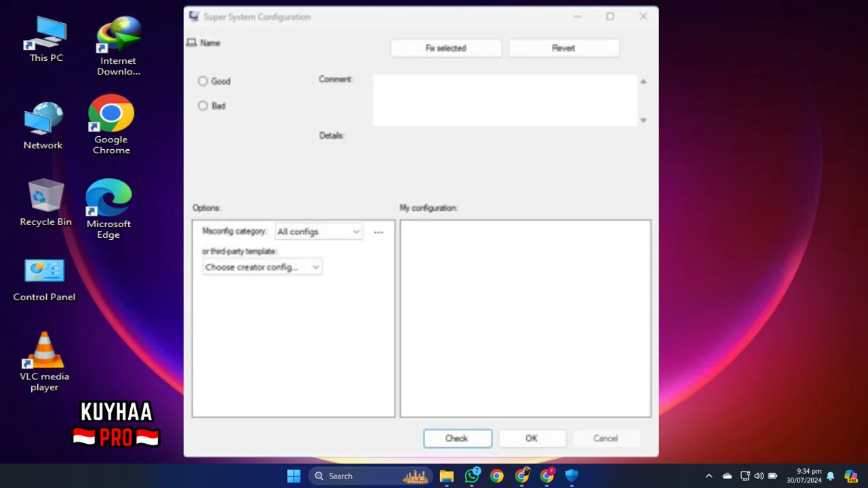This screenshot has height=488, width=868.
Task: Open OneDrive cloud tray icon
Action: [x=727, y=476]
